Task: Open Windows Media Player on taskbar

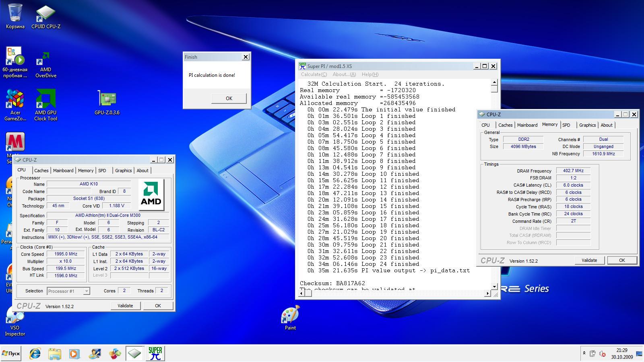Action: click(x=74, y=354)
